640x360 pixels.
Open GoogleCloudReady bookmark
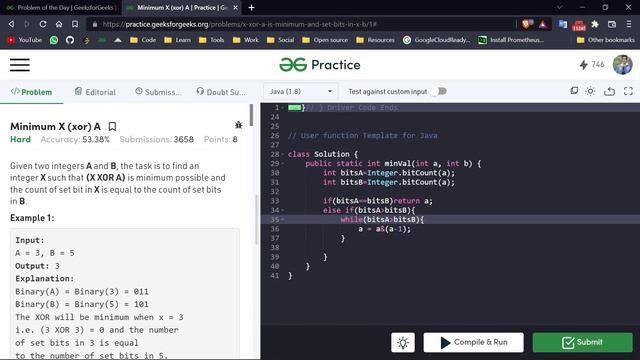point(436,40)
